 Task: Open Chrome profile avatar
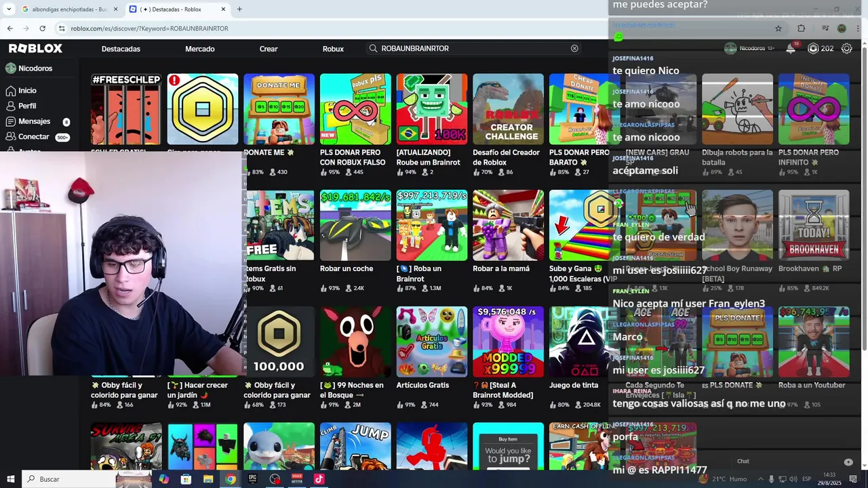(x=842, y=28)
